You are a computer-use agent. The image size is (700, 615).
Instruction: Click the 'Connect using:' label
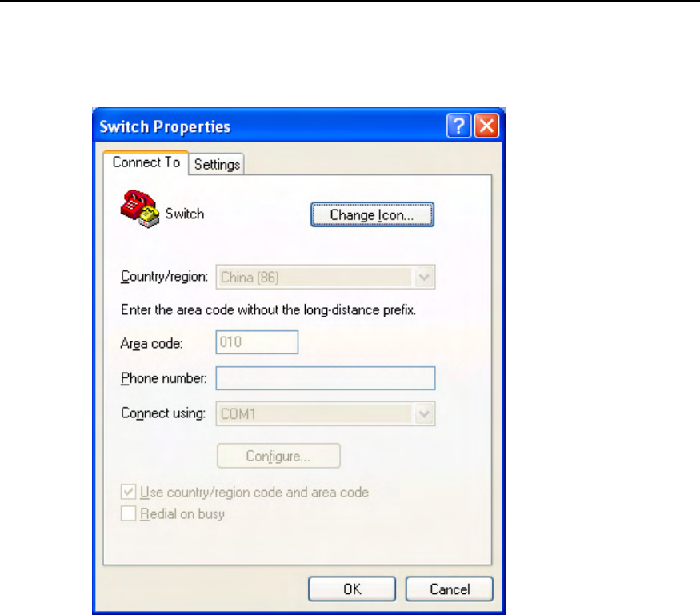(163, 413)
